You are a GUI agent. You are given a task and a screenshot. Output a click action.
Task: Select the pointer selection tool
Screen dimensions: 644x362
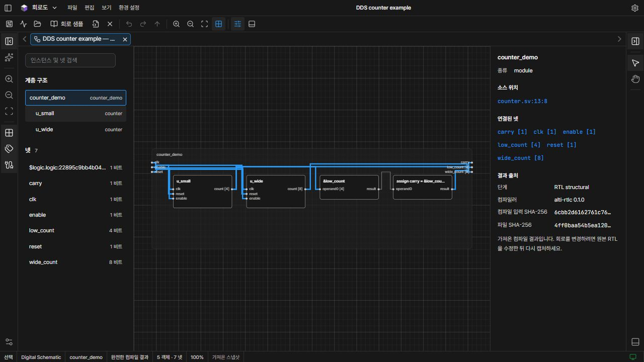point(635,63)
